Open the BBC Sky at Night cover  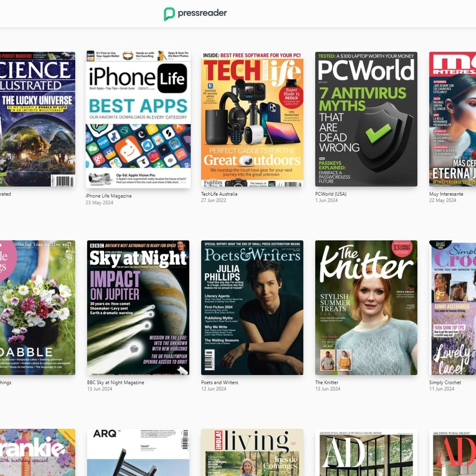(138, 308)
